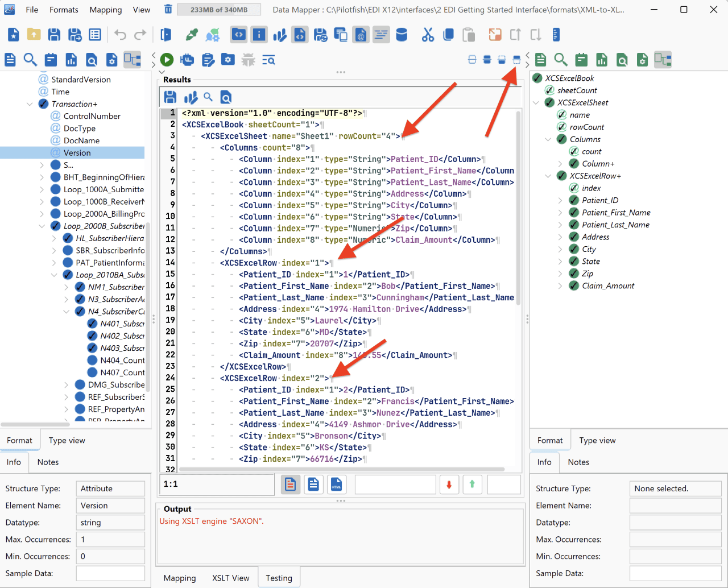Click the gray bug debug icon
Viewport: 728px width, 588px height.
[x=249, y=60]
